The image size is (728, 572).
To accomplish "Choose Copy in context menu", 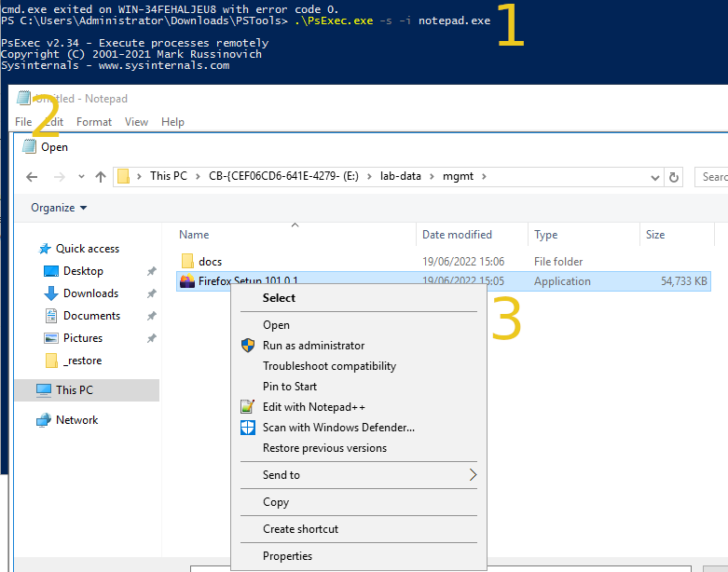I will tap(359, 502).
